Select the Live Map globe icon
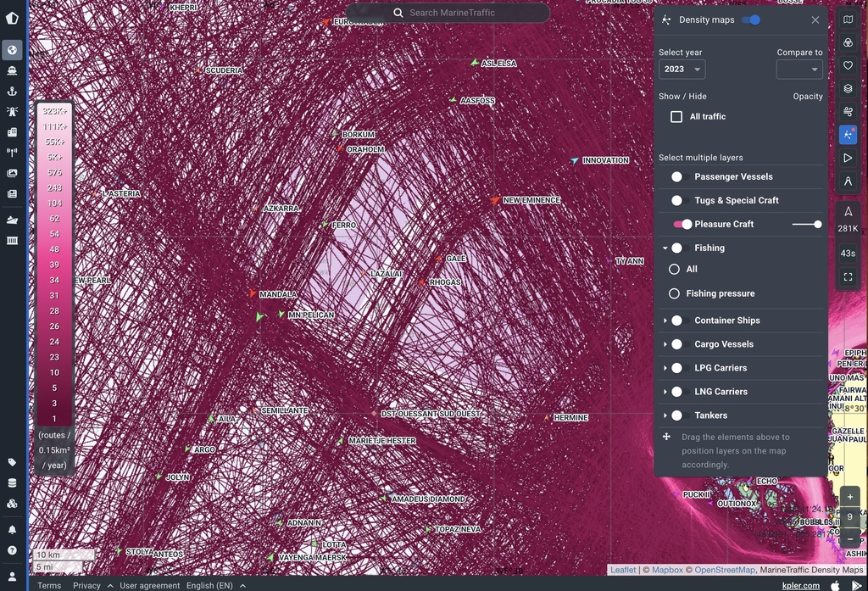 click(12, 50)
